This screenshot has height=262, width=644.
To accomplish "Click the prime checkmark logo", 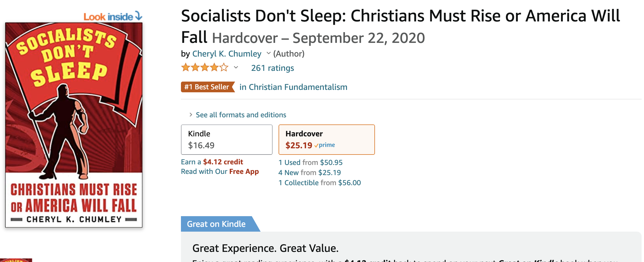I will click(x=325, y=145).
